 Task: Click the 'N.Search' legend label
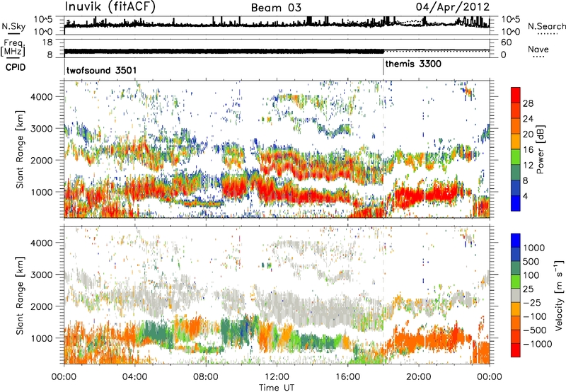[546, 26]
